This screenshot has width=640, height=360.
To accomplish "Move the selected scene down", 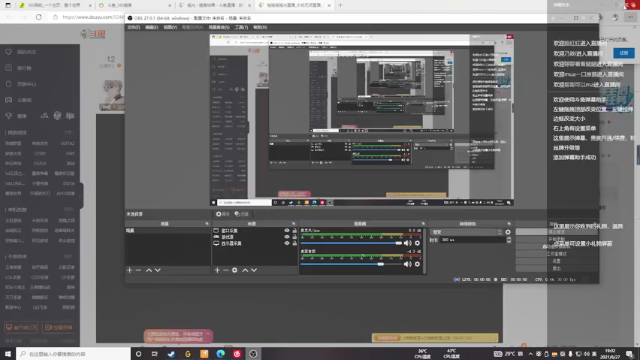I will point(158,270).
